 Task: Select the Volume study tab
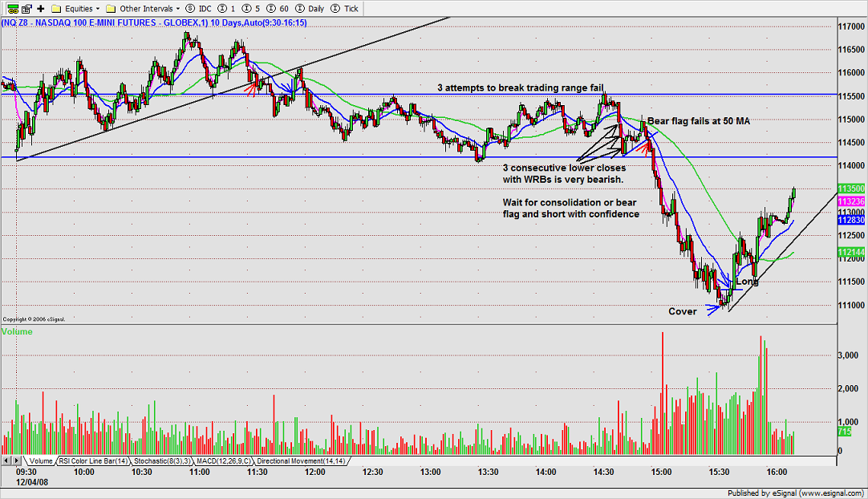(x=40, y=460)
